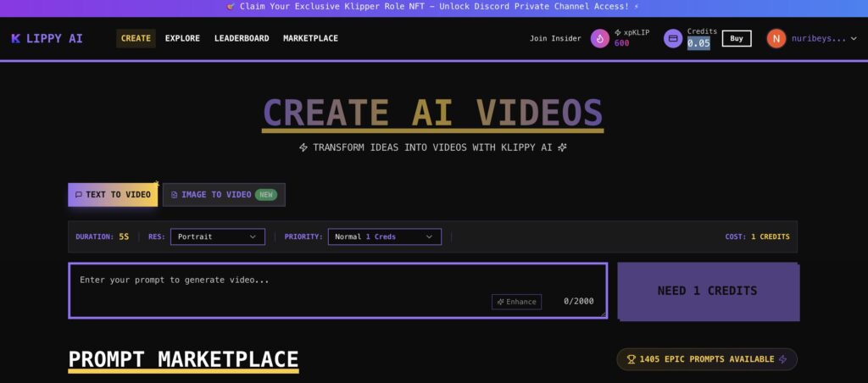Click the orange N user avatar
The height and width of the screenshot is (383, 868).
tap(776, 39)
